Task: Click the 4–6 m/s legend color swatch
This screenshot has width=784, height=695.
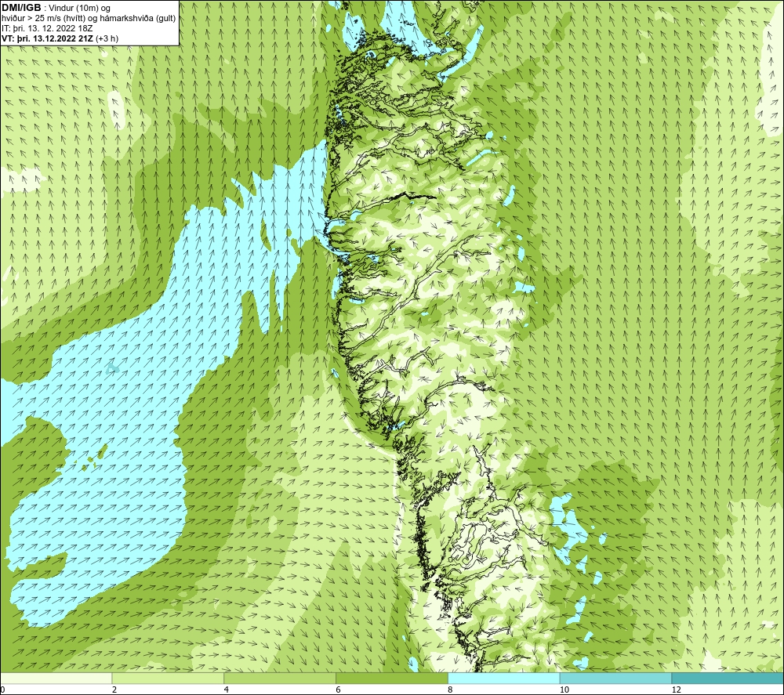Action: [x=280, y=678]
